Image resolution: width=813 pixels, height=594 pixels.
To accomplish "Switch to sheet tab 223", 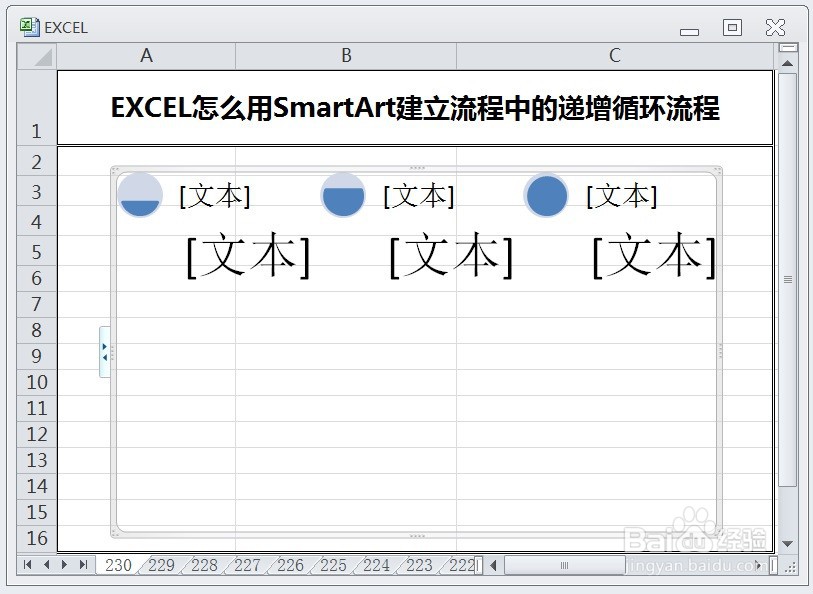I will pos(419,565).
